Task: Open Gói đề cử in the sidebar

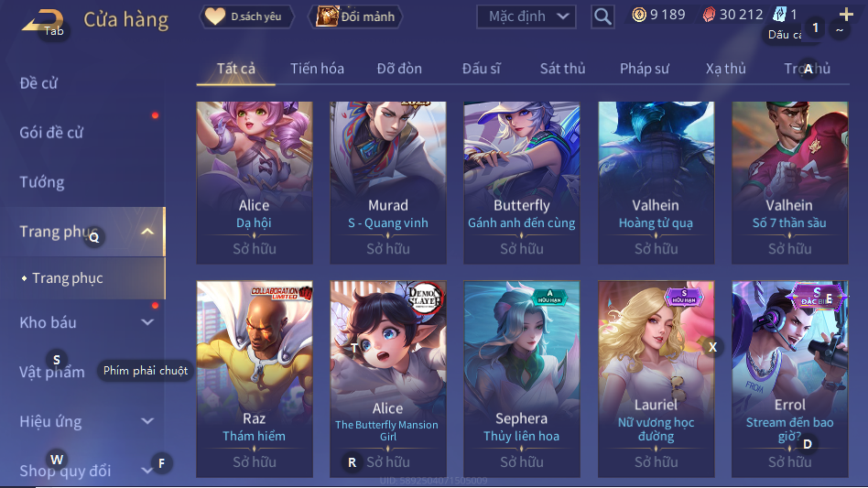Action: click(51, 133)
